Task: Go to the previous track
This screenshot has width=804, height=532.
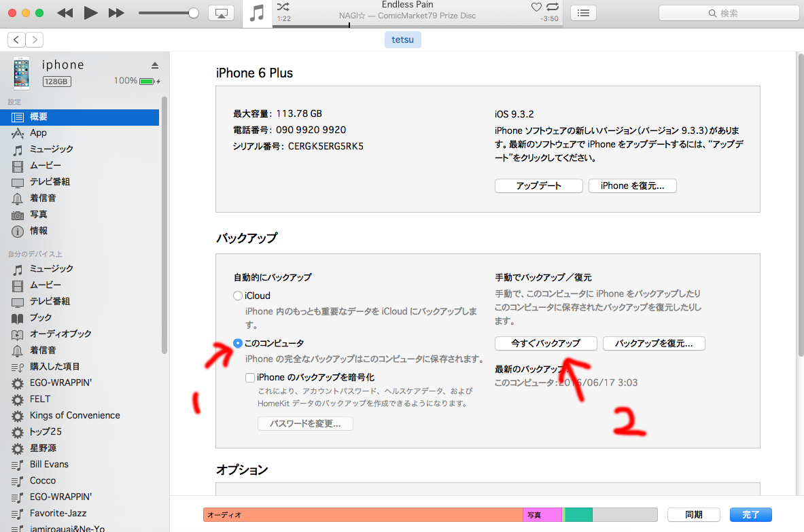Action: 65,13
